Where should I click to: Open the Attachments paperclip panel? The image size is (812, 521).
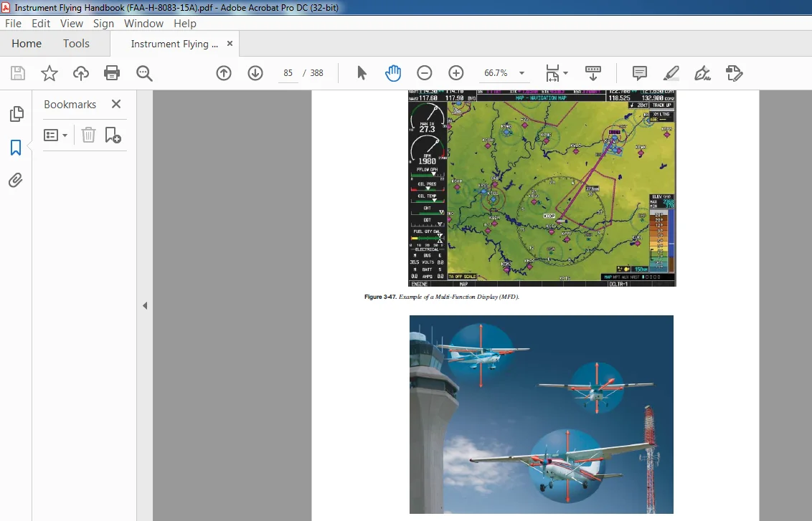point(16,180)
